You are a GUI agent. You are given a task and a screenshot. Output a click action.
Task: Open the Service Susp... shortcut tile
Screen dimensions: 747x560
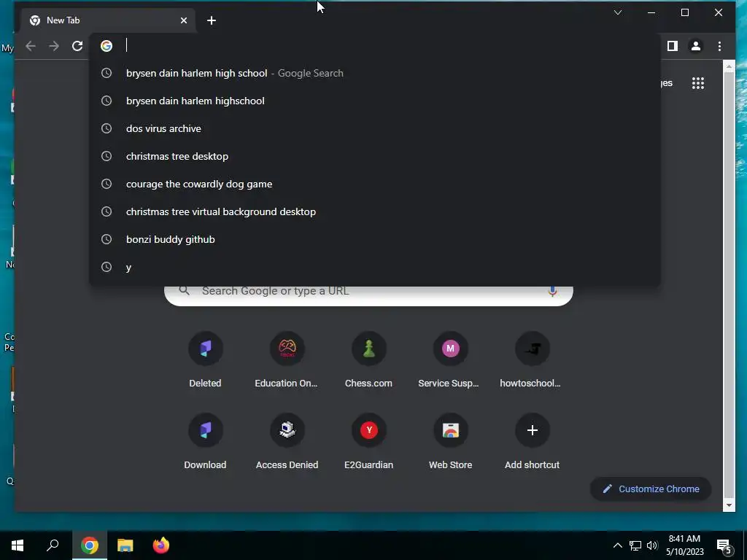click(x=450, y=360)
